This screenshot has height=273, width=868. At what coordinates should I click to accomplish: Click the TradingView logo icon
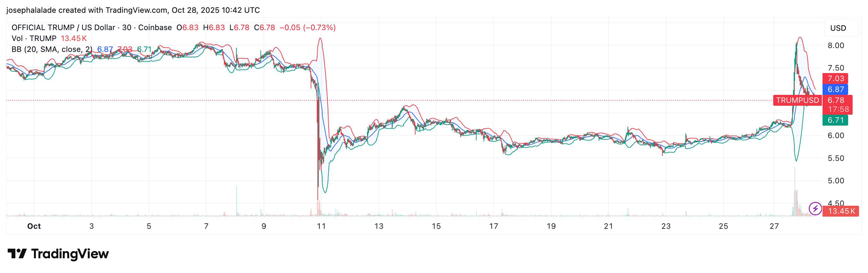coord(17,253)
